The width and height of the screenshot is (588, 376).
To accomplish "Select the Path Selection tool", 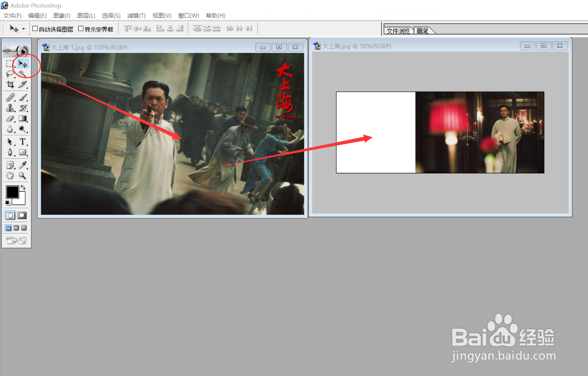I will [x=10, y=142].
